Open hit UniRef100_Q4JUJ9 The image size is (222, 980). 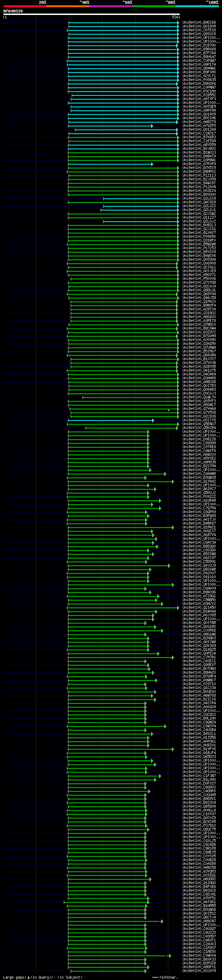[199, 566]
